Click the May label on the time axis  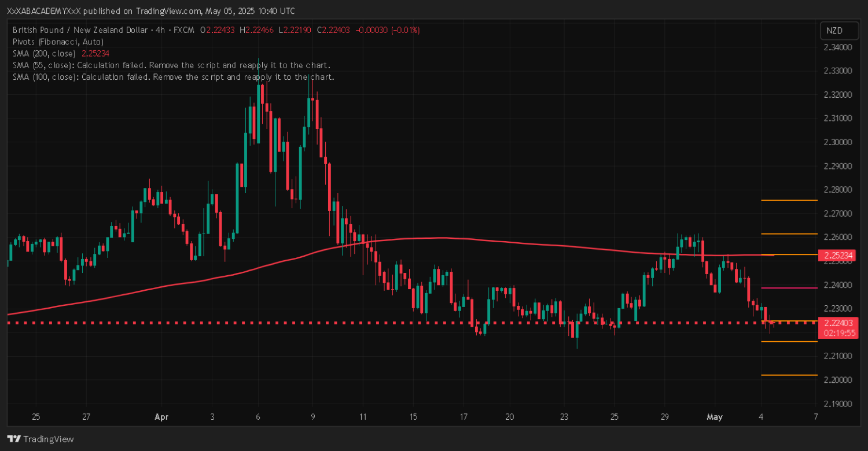click(x=715, y=416)
